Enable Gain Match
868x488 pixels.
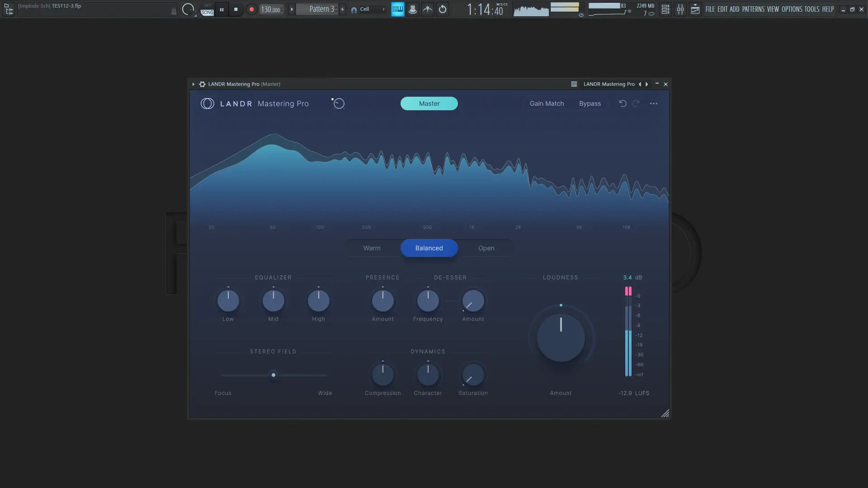(x=547, y=103)
